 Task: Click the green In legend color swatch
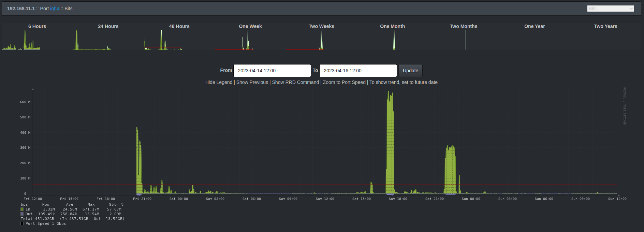point(22,209)
